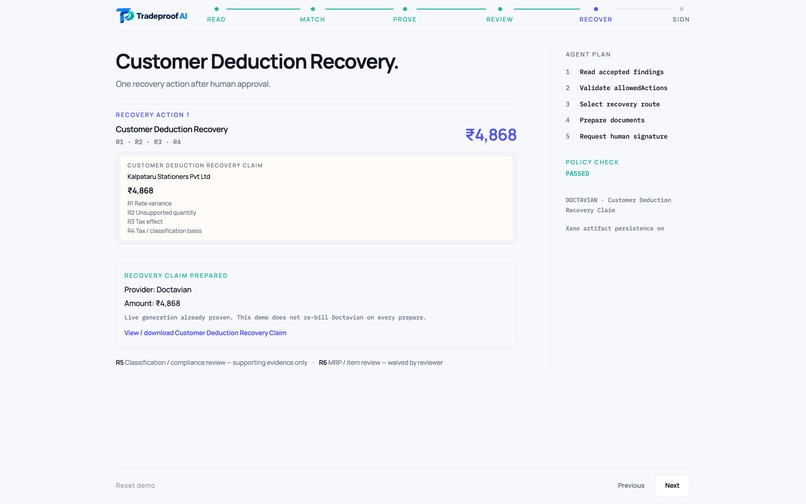The width and height of the screenshot is (806, 504).
Task: Click the large ₹4,868 recovery amount
Action: [x=491, y=135]
